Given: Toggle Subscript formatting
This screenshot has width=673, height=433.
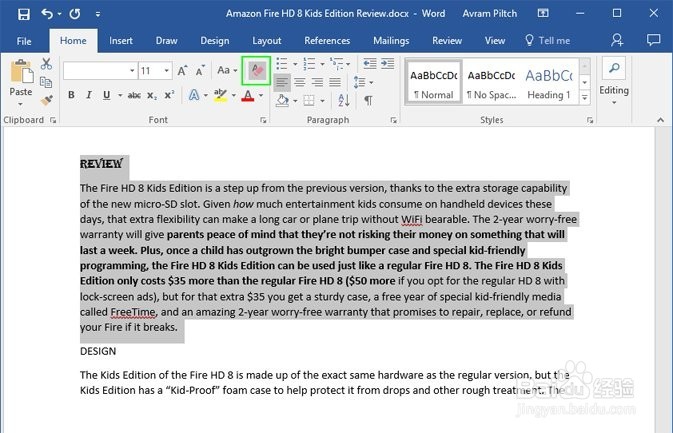Looking at the screenshot, I should pyautogui.click(x=152, y=95).
